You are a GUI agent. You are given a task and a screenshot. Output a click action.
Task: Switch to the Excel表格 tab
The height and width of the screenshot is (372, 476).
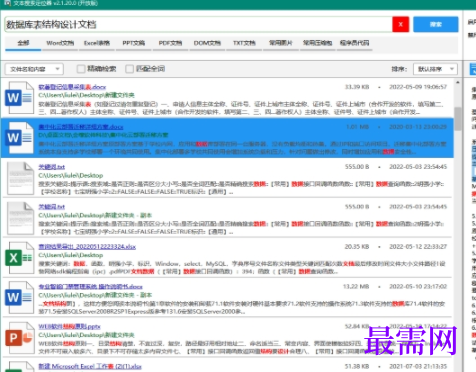pos(97,43)
